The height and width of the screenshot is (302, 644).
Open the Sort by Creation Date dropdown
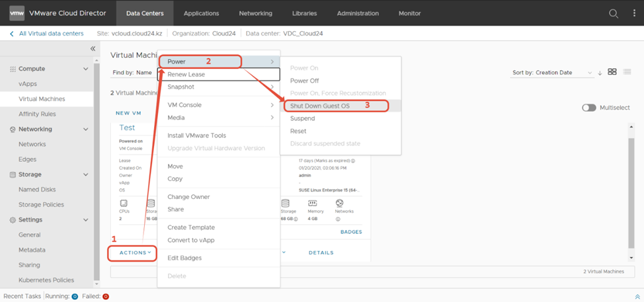pyautogui.click(x=552, y=73)
